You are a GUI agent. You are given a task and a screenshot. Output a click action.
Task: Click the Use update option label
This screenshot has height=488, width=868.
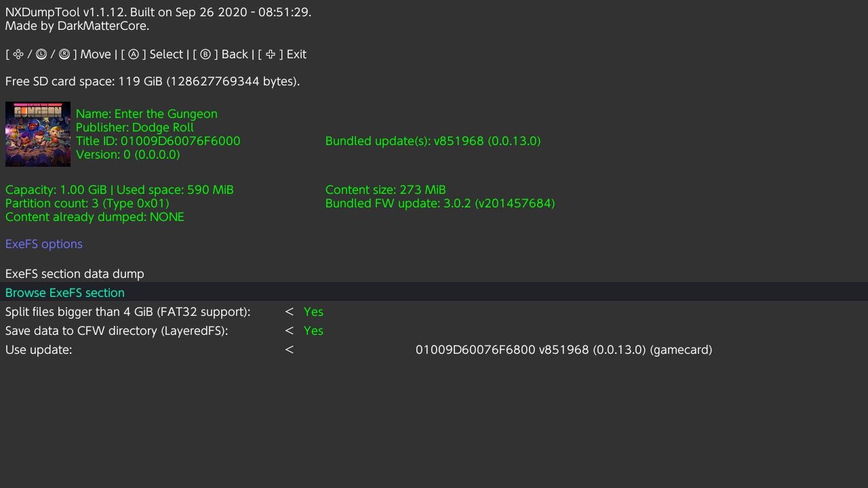39,350
